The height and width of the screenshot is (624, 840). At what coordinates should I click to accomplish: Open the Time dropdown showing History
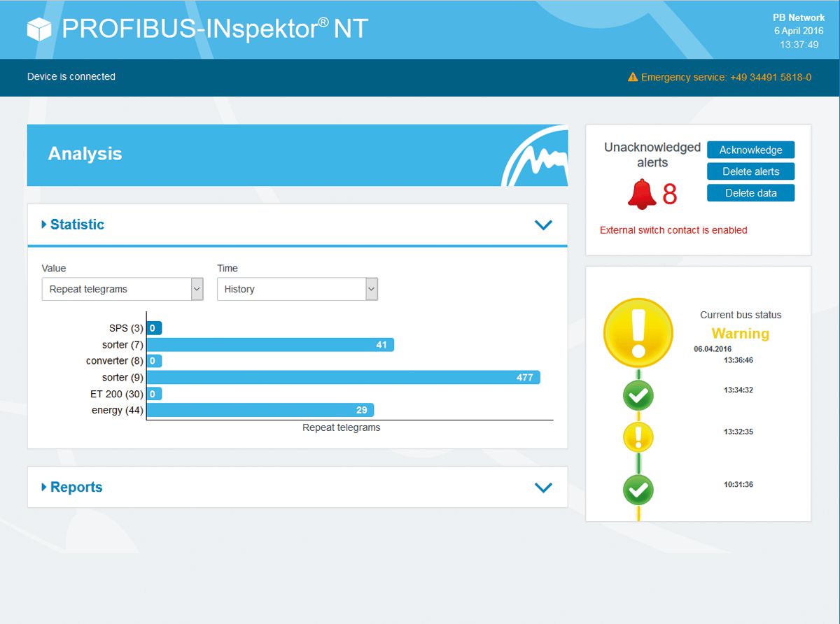297,289
